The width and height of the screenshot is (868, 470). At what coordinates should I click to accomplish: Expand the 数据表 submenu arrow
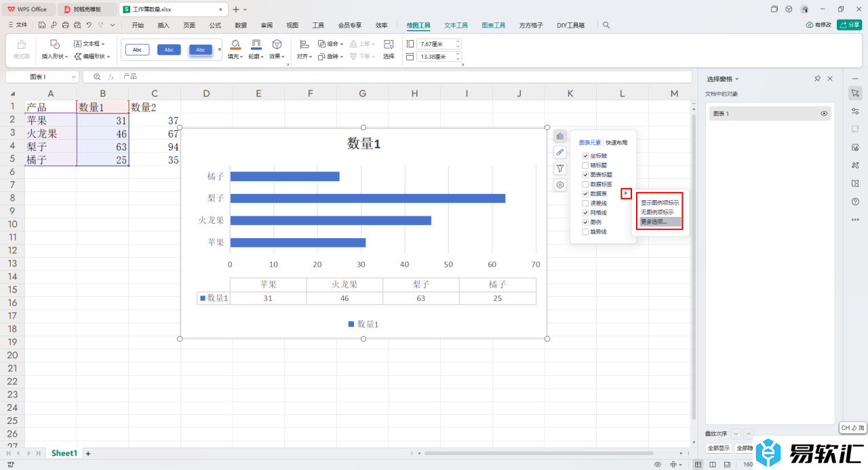click(626, 194)
